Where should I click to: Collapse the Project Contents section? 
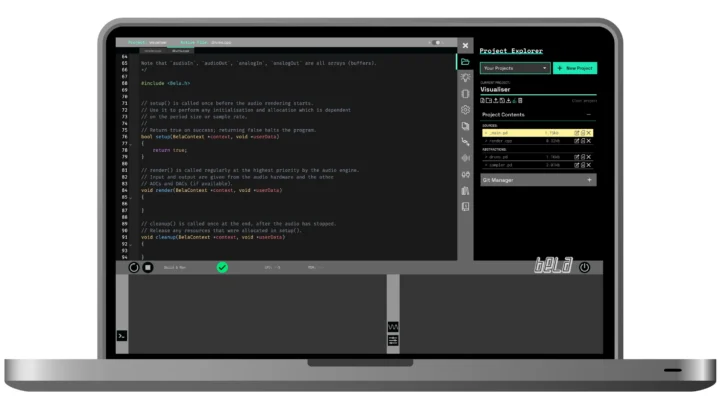coord(589,115)
